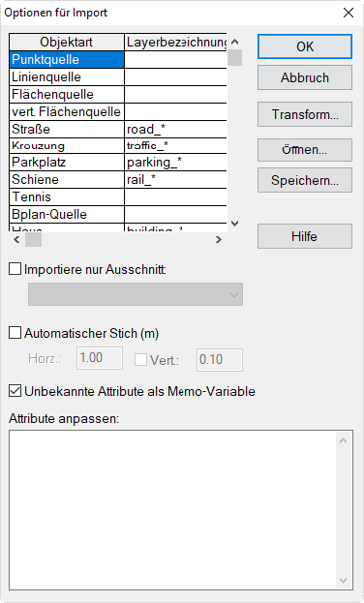Click the parking_* layer cell
This screenshot has width=364, height=603.
(176, 163)
